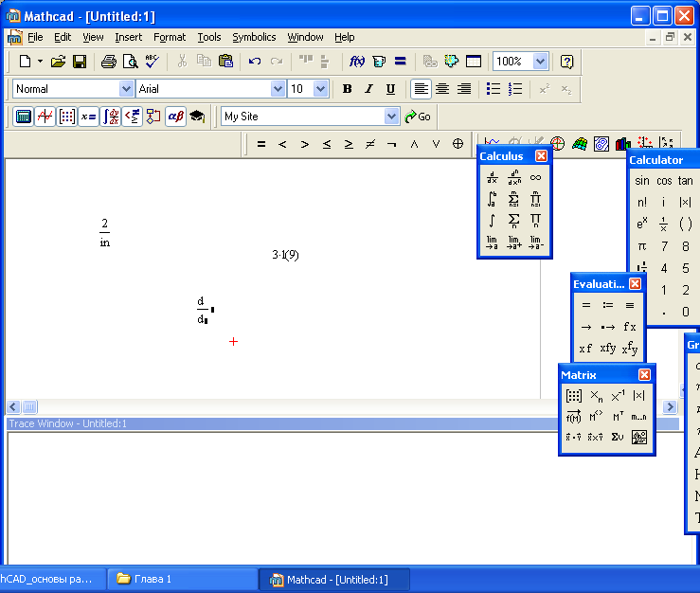Screen dimensions: 700x593
Task: Toggle Underline formatting
Action: (x=390, y=89)
